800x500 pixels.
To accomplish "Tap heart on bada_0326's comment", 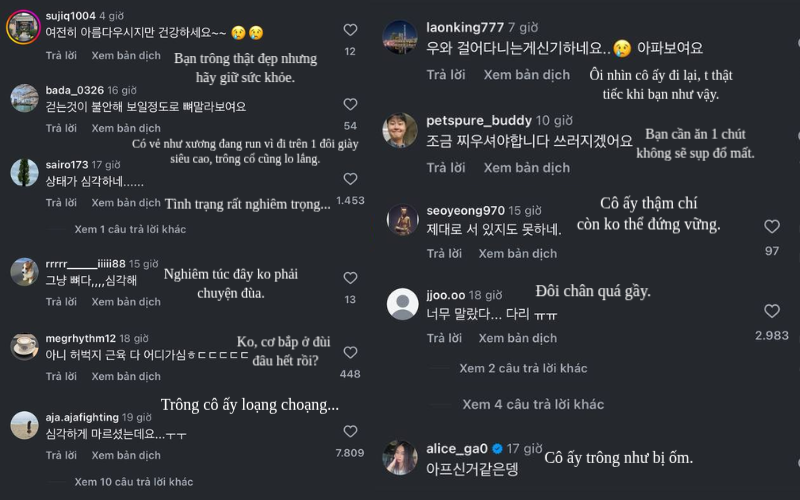I will click(x=350, y=105).
